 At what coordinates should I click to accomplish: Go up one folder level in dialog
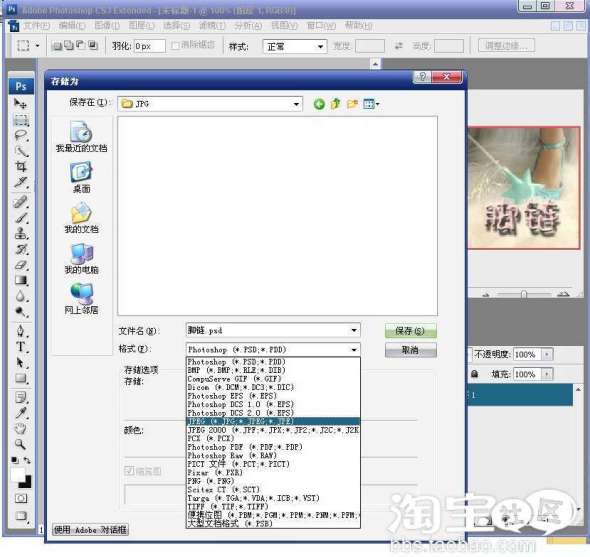pyautogui.click(x=335, y=103)
